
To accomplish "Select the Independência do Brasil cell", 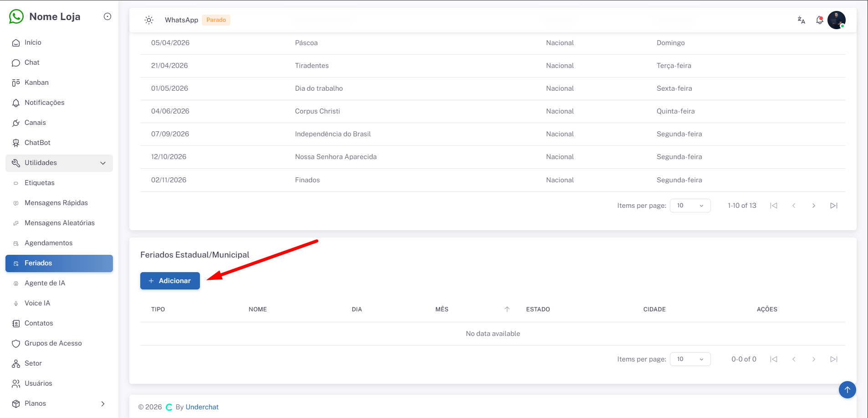I will (333, 134).
